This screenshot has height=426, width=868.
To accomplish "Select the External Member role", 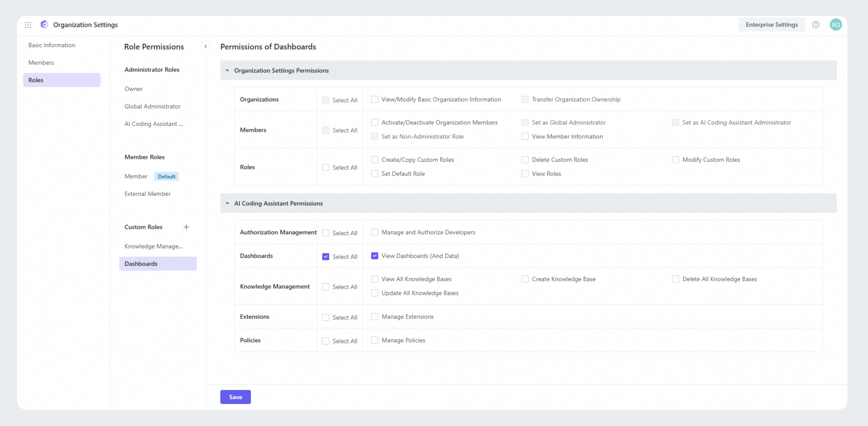I will coord(147,194).
